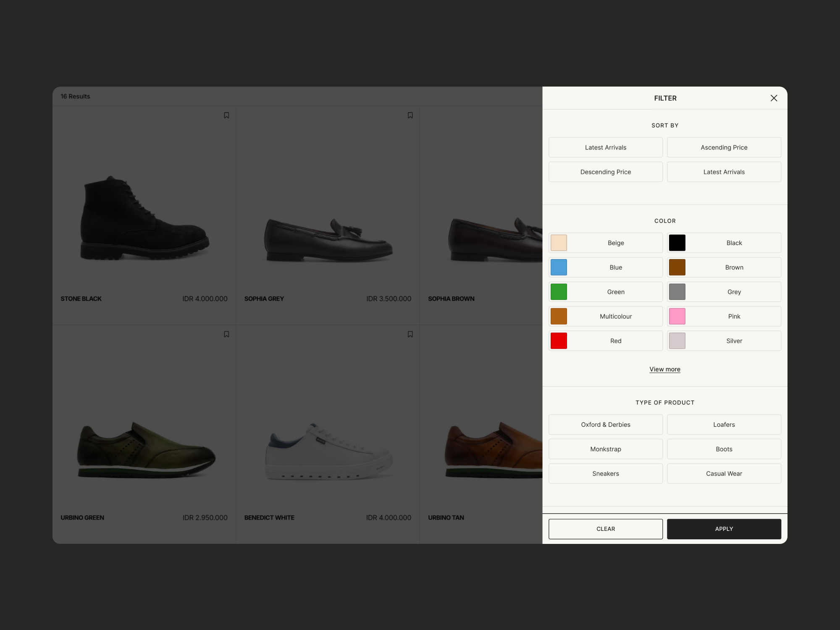840x630 pixels.
Task: Expand colors with View more link
Action: [x=665, y=369]
